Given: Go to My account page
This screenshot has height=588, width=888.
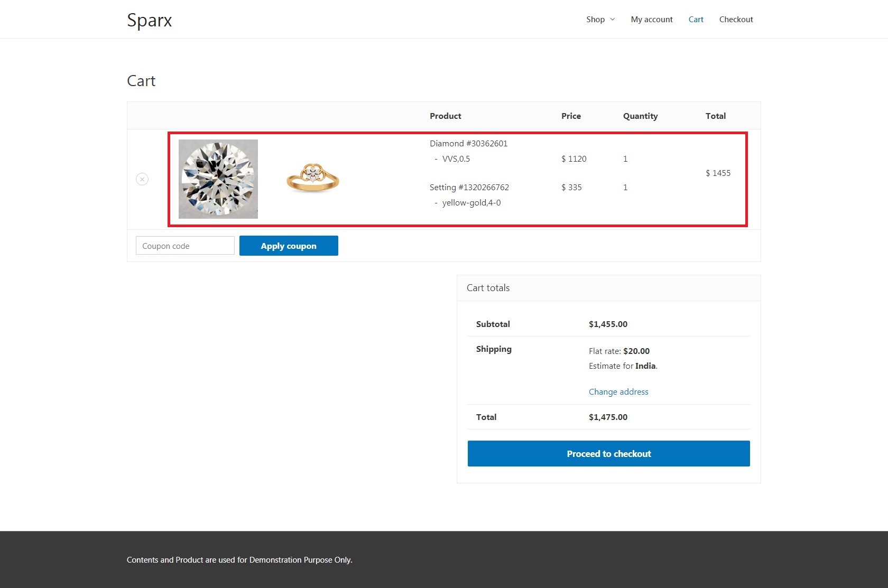Looking at the screenshot, I should (651, 20).
